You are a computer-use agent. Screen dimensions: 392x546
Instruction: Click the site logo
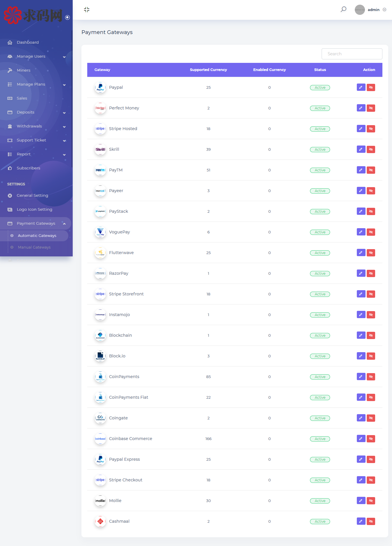(33, 15)
